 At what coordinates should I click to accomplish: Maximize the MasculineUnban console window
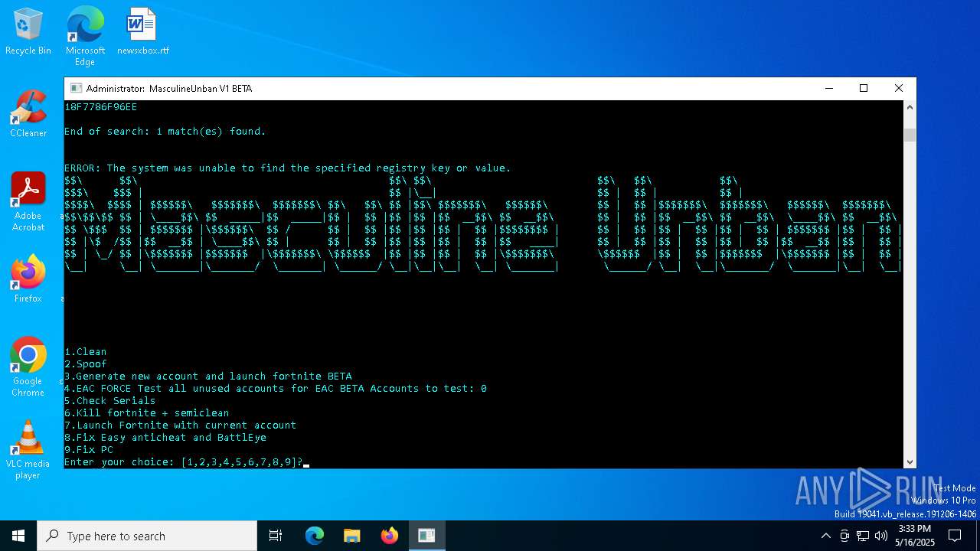tap(864, 88)
